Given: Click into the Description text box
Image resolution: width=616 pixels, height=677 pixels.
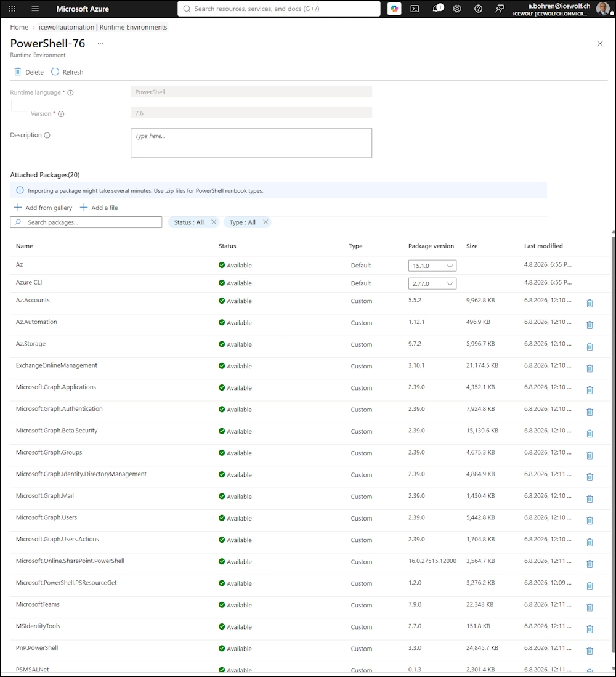Looking at the screenshot, I should click(x=251, y=143).
